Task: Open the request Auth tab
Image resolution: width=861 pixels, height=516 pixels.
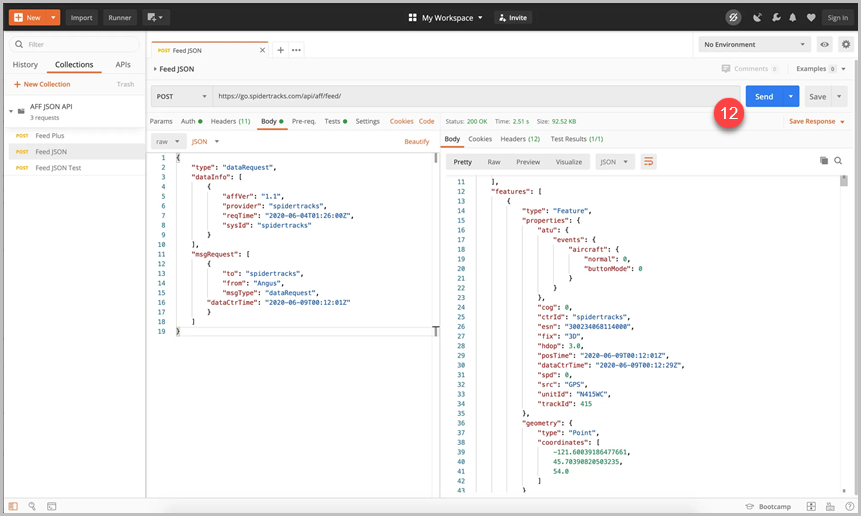Action: tap(191, 121)
